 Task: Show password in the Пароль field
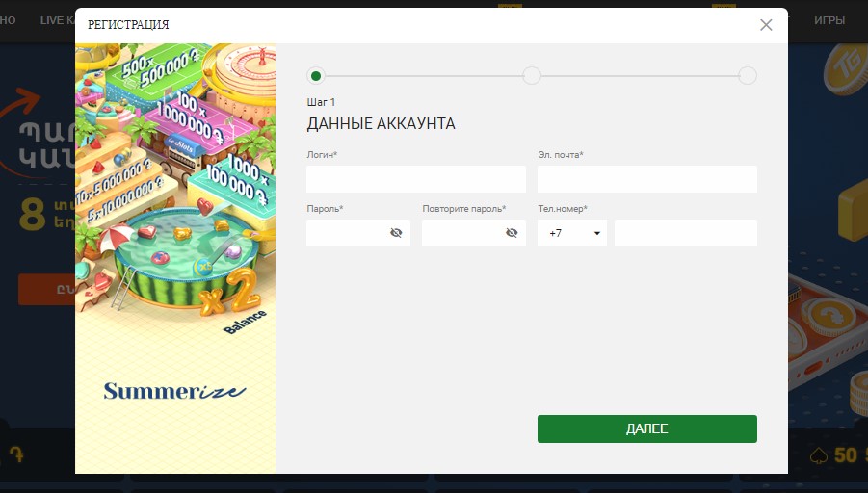point(396,233)
